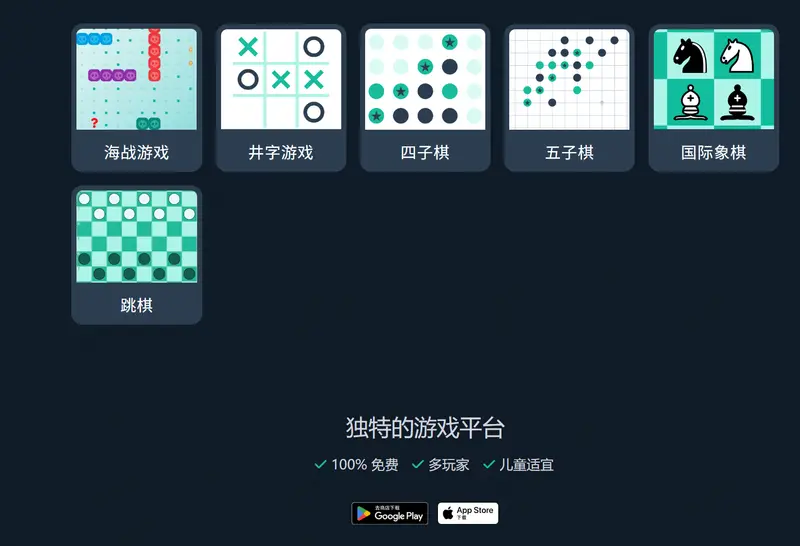Image resolution: width=800 pixels, height=546 pixels.
Task: Click the checkmark beside 多玩家
Action: [418, 464]
